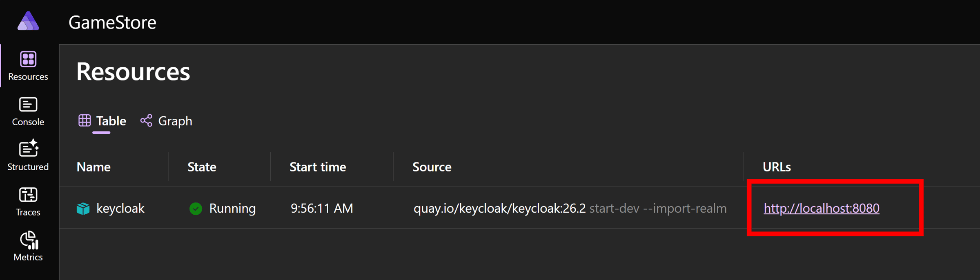Open the Metrics page
Image resolution: width=980 pixels, height=280 pixels.
[x=28, y=246]
